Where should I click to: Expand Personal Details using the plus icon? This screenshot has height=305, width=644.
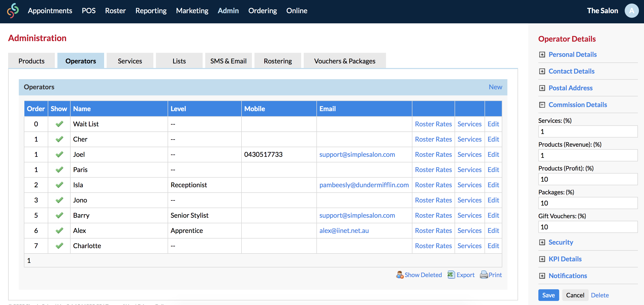coord(542,55)
